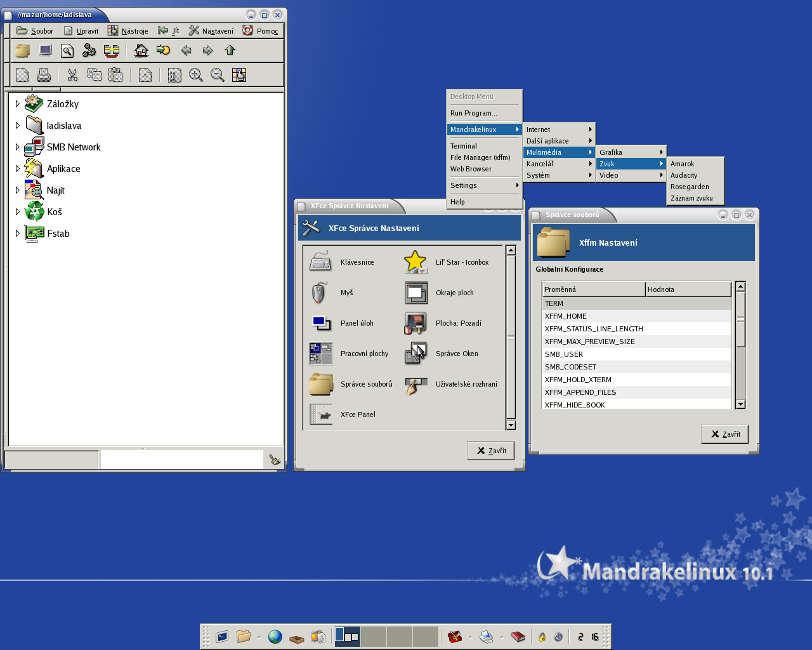Click the broom clear icon beside input field
812x650 pixels.
point(275,460)
